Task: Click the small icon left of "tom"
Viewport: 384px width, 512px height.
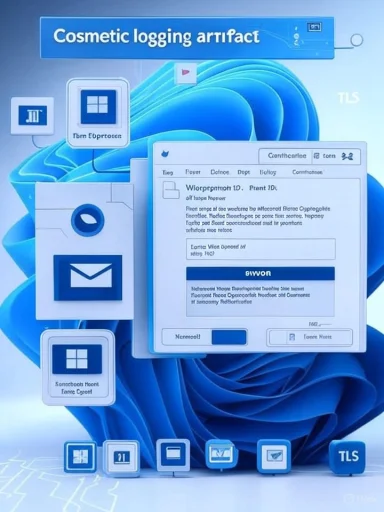Action: 316,156
